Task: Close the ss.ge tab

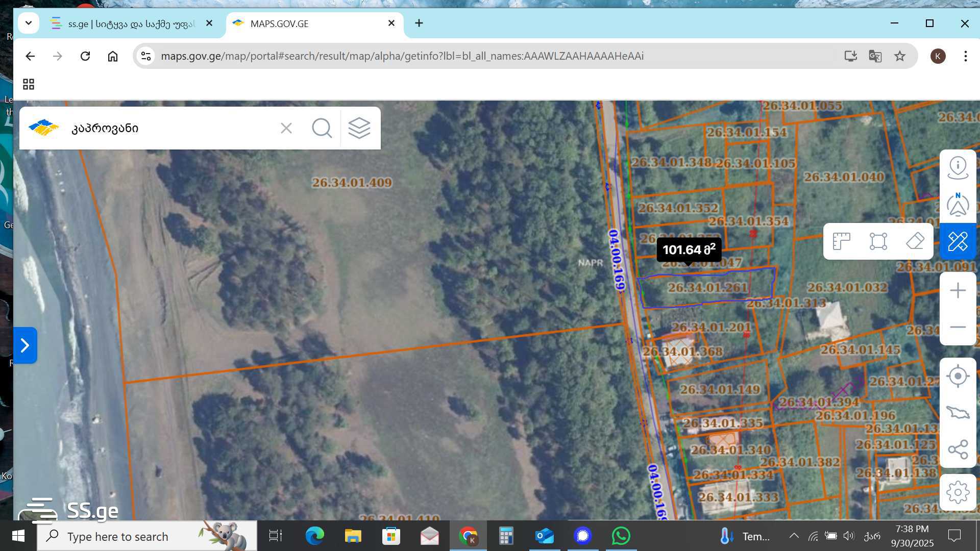Action: [x=209, y=23]
